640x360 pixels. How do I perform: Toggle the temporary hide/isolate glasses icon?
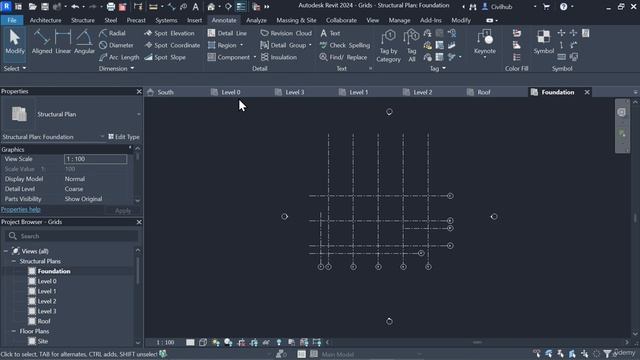[267, 342]
